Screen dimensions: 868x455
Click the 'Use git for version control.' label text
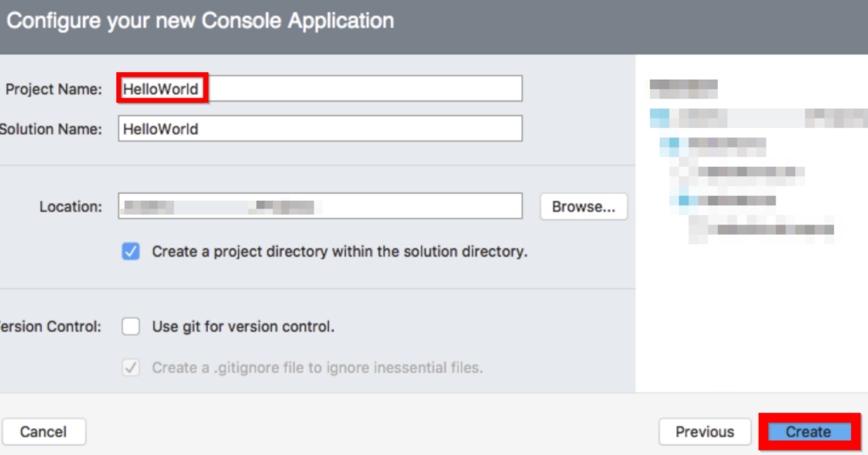(243, 326)
